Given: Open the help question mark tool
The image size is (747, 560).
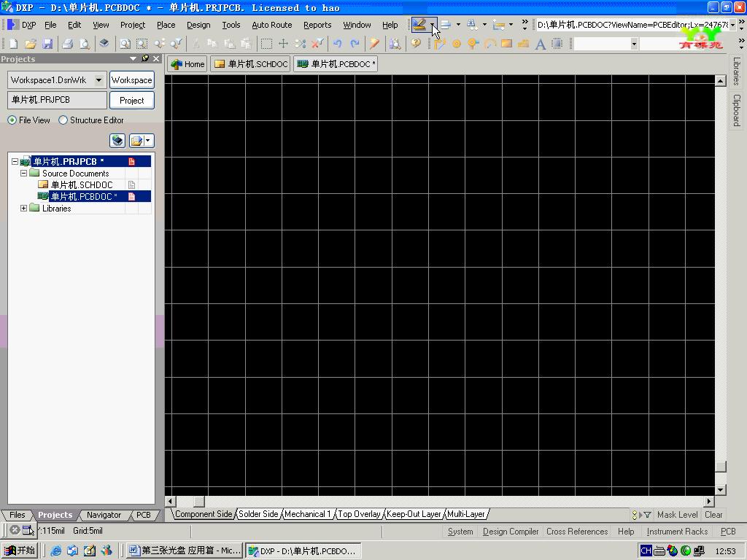Looking at the screenshot, I should tap(416, 44).
